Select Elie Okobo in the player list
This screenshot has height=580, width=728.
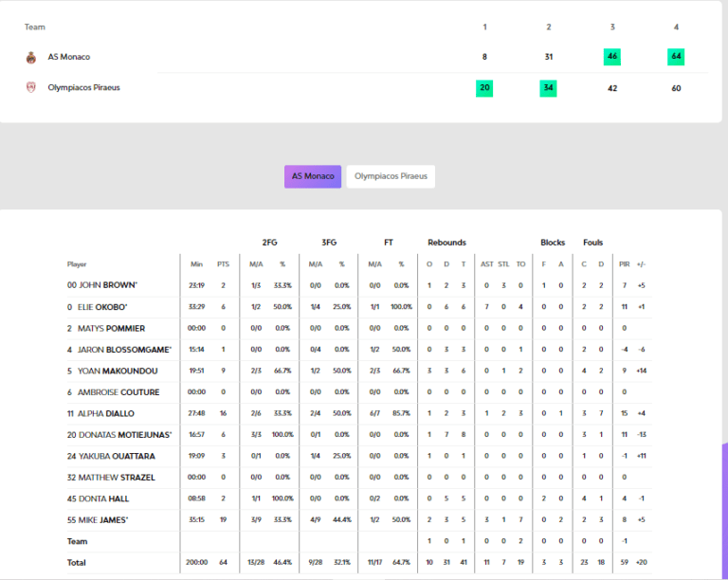pos(105,307)
